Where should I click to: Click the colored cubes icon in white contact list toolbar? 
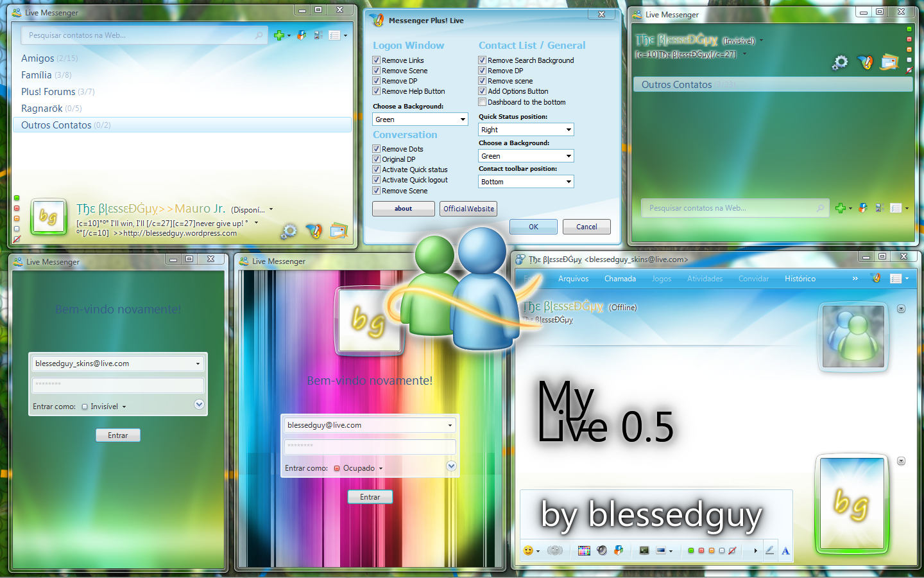click(302, 35)
